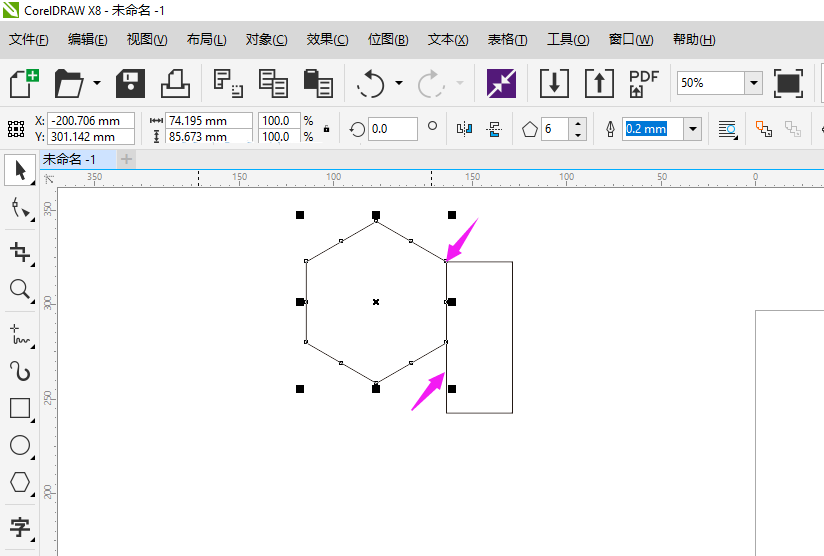Select the Pick tool arrow
The image size is (824, 556).
point(20,171)
